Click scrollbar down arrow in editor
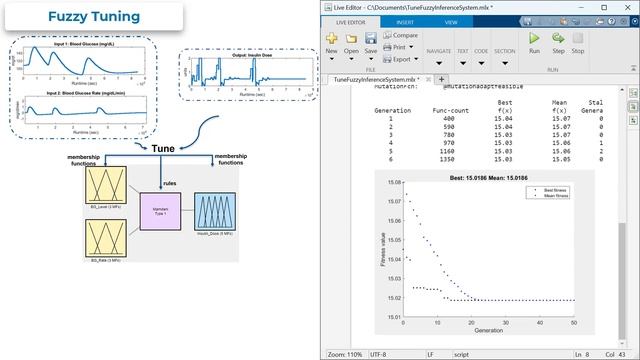 point(622,343)
